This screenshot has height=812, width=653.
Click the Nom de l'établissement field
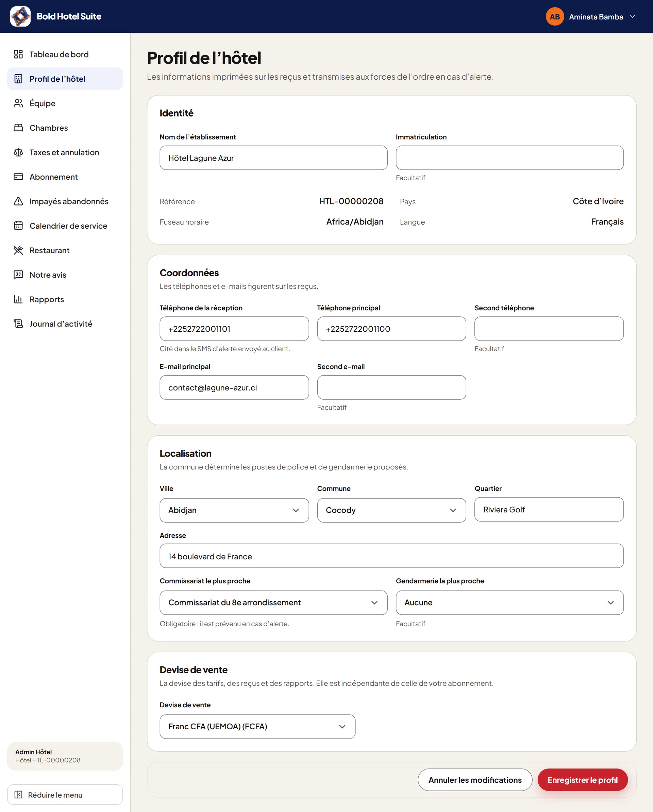[273, 158]
